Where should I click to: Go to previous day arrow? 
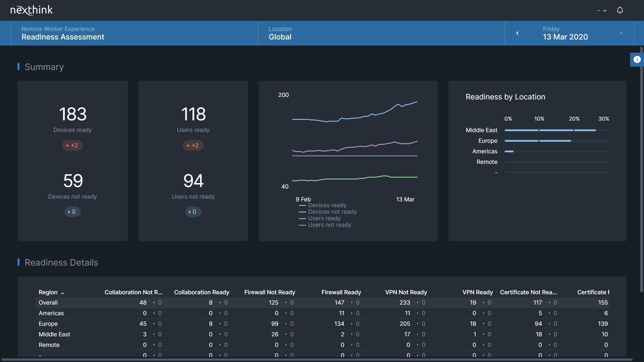pos(517,33)
